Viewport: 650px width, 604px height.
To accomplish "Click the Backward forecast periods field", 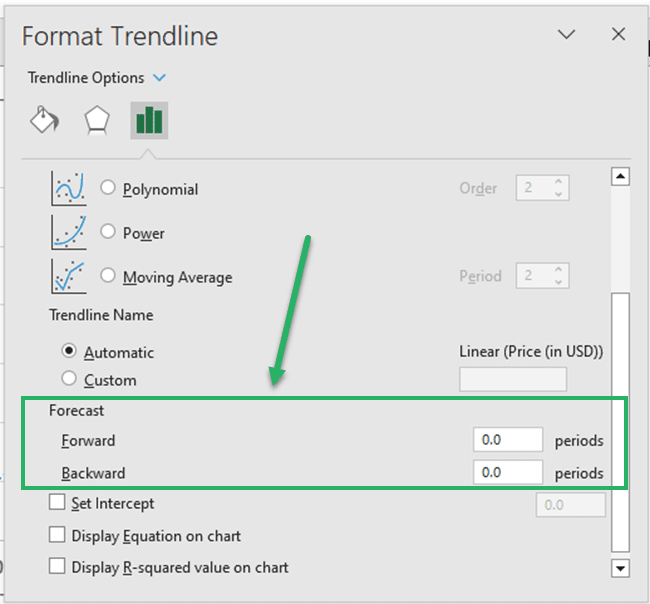I will coord(508,472).
